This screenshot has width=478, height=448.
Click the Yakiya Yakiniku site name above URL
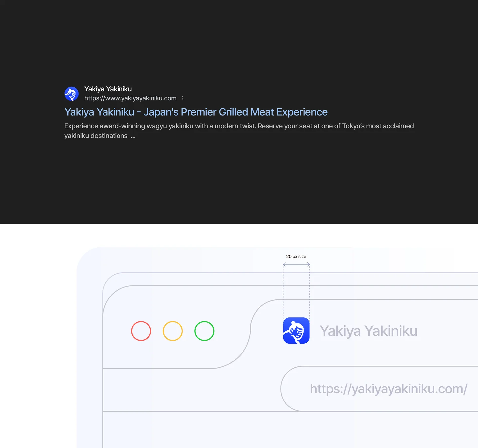[x=108, y=89]
